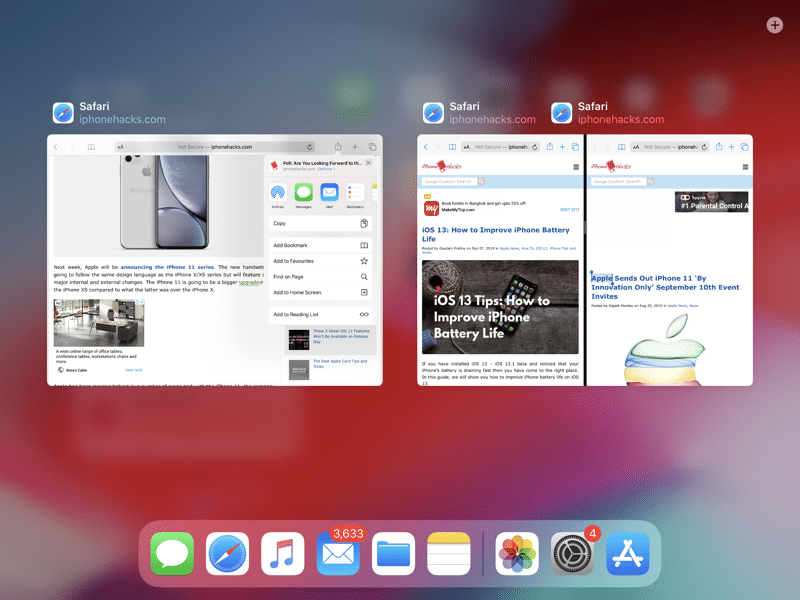Tap the plus button to add a new window
Image resolution: width=800 pixels, height=600 pixels.
[x=774, y=25]
